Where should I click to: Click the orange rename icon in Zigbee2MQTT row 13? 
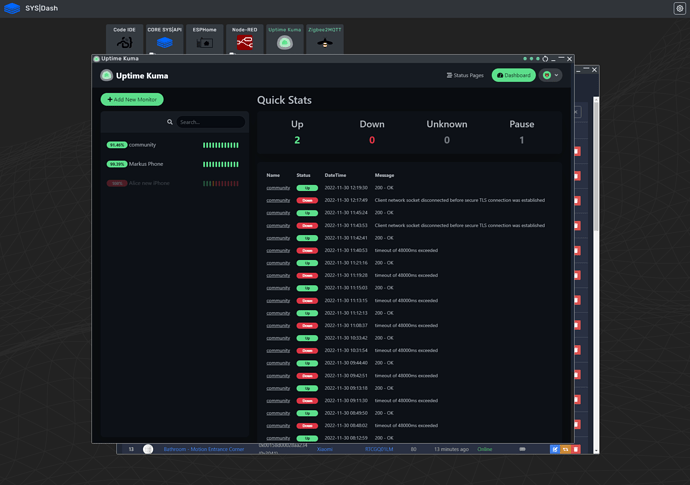point(565,449)
